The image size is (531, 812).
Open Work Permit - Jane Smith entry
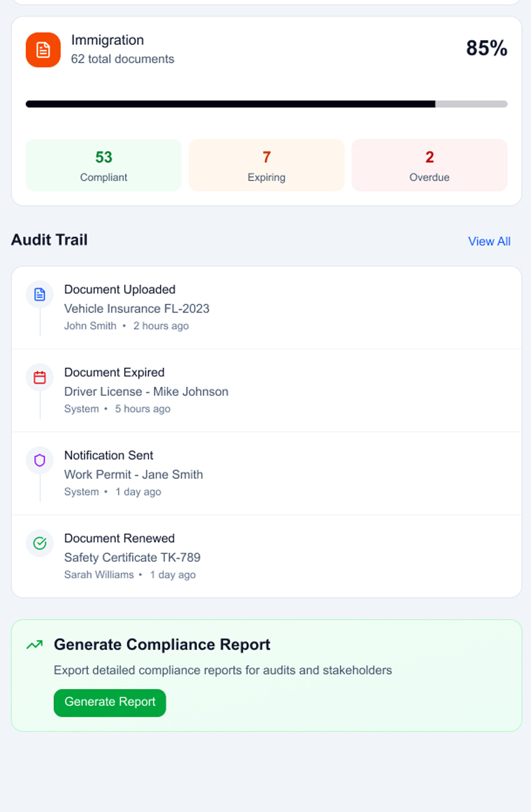pyautogui.click(x=133, y=474)
